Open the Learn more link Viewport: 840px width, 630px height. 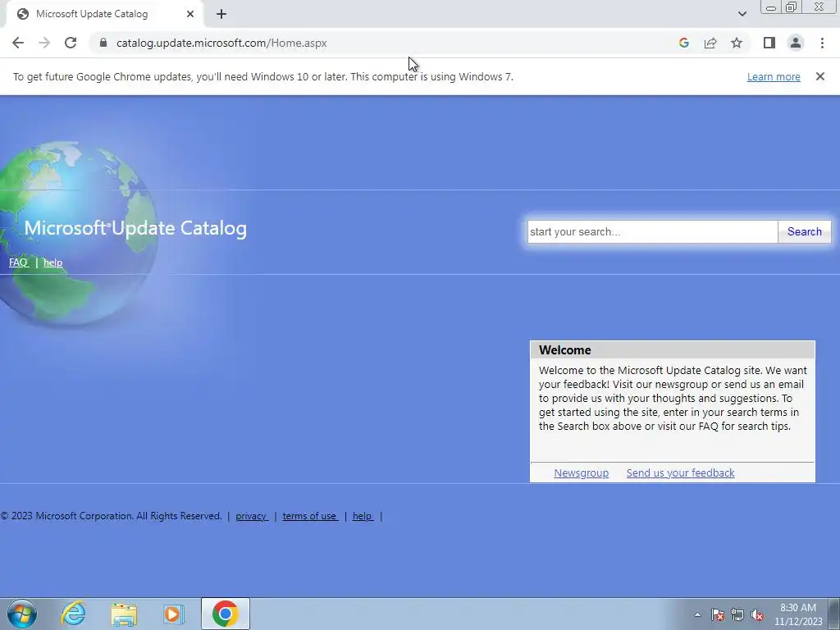[774, 76]
